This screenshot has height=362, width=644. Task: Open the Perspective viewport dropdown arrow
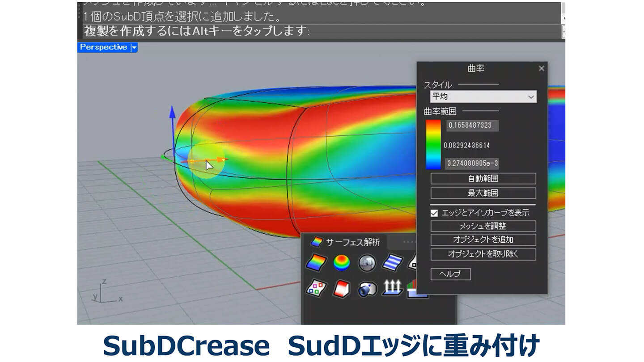pyautogui.click(x=134, y=47)
